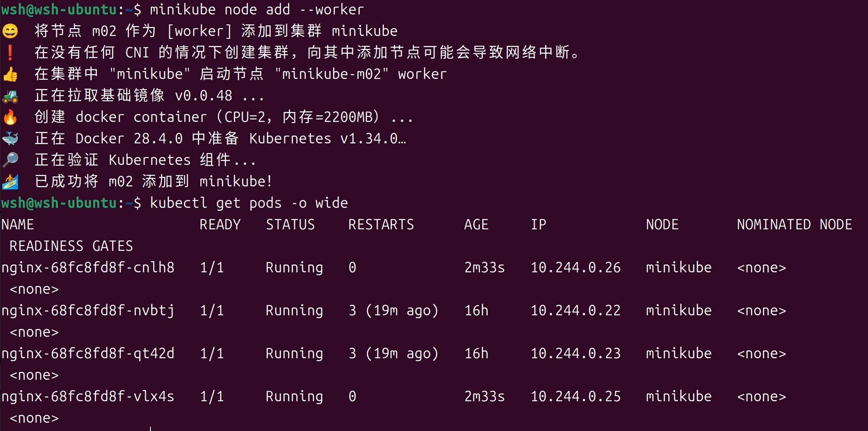Click the success message '已成功将 m02 添加到 minikube!'
This screenshot has height=431, width=868.
(153, 181)
